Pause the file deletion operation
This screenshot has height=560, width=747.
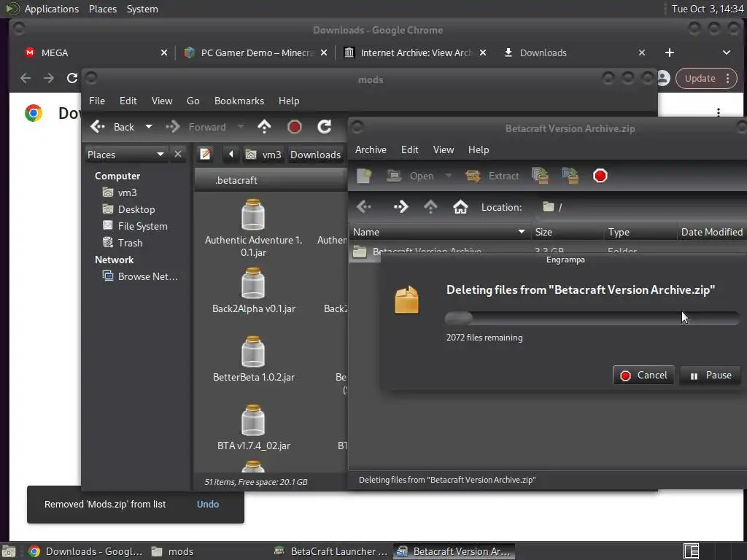(711, 376)
